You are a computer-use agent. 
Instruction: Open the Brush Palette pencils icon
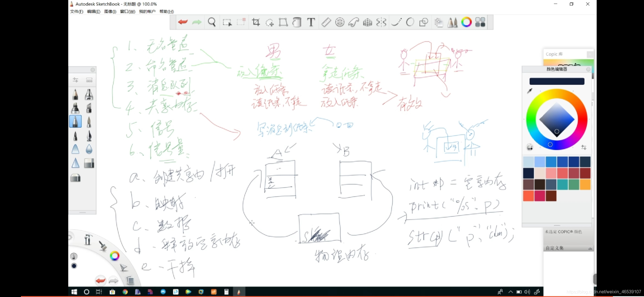(x=453, y=22)
